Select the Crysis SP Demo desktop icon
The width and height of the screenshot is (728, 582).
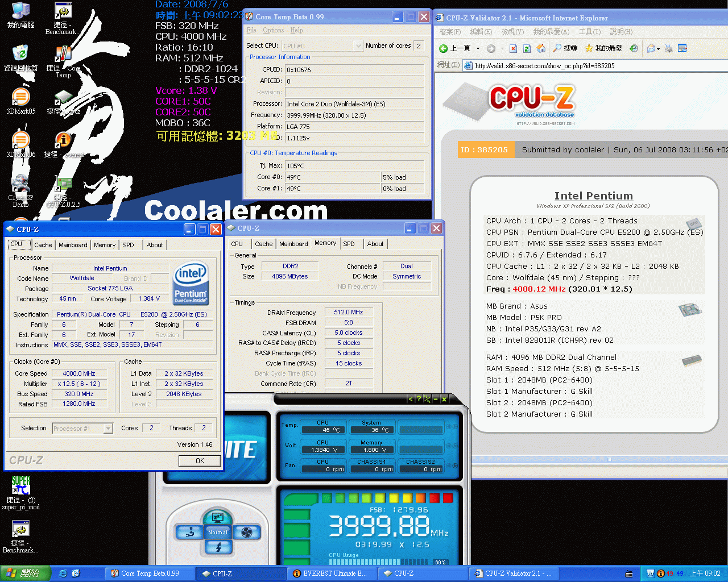(20, 191)
